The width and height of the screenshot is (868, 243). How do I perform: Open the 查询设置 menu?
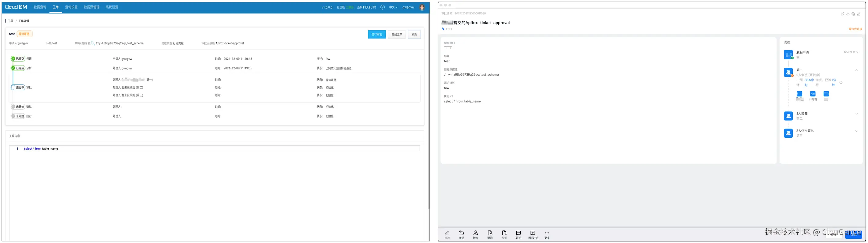pos(71,7)
